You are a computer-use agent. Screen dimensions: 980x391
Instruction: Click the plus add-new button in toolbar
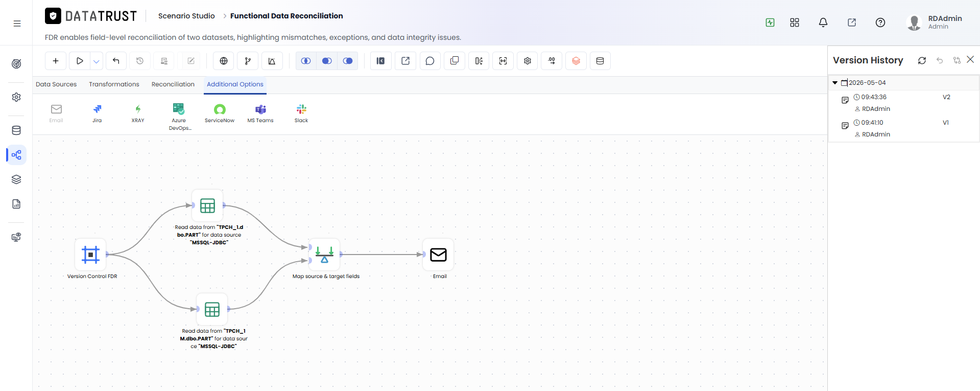56,61
